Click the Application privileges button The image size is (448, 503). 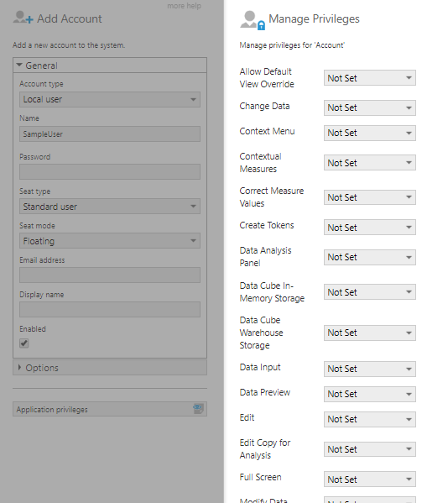[110, 409]
